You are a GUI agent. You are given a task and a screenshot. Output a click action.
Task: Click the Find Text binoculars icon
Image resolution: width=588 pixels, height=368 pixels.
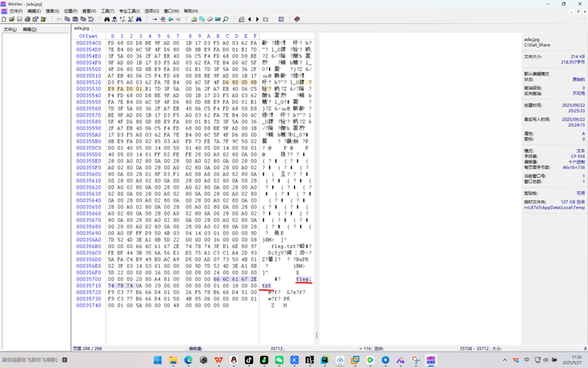coord(107,19)
